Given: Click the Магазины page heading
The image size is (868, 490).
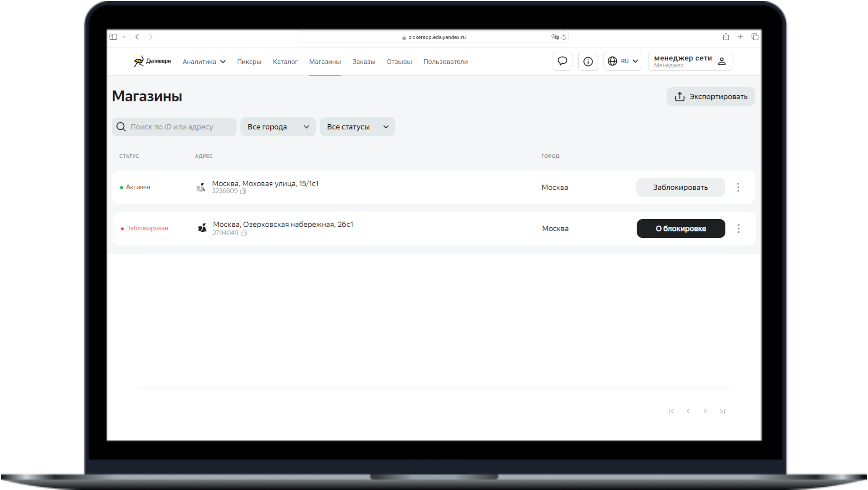Looking at the screenshot, I should [147, 96].
